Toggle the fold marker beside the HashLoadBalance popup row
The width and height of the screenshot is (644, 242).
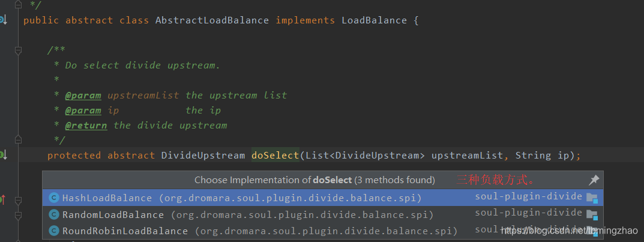(x=18, y=200)
